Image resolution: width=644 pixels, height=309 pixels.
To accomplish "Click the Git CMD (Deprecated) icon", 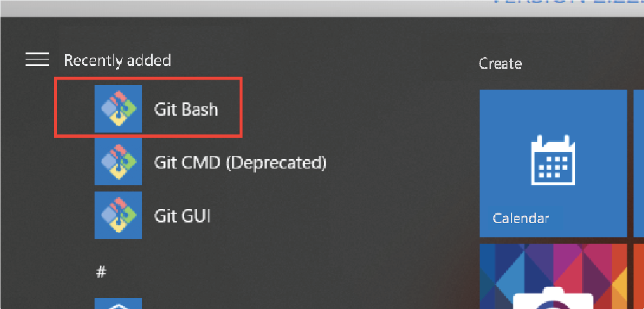I will 118,162.
